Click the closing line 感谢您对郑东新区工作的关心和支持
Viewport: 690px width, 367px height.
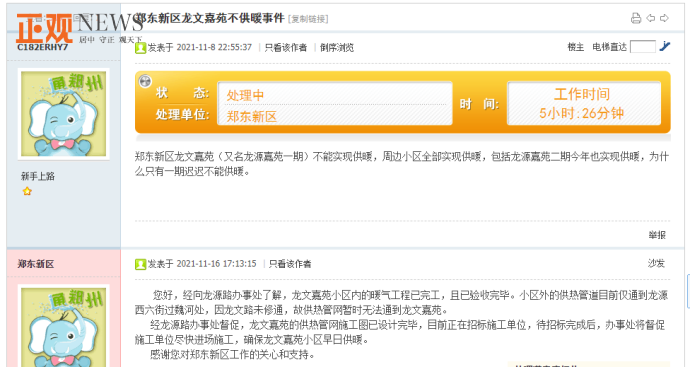[232, 354]
